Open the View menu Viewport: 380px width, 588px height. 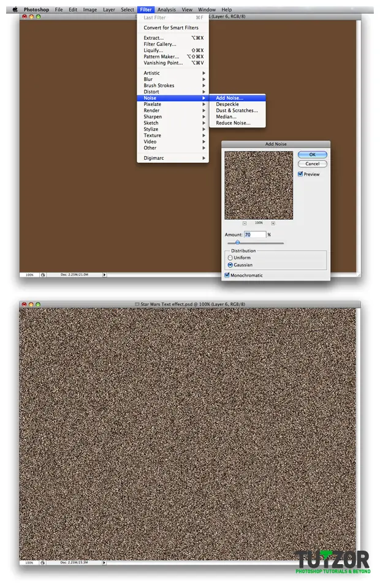pos(187,9)
